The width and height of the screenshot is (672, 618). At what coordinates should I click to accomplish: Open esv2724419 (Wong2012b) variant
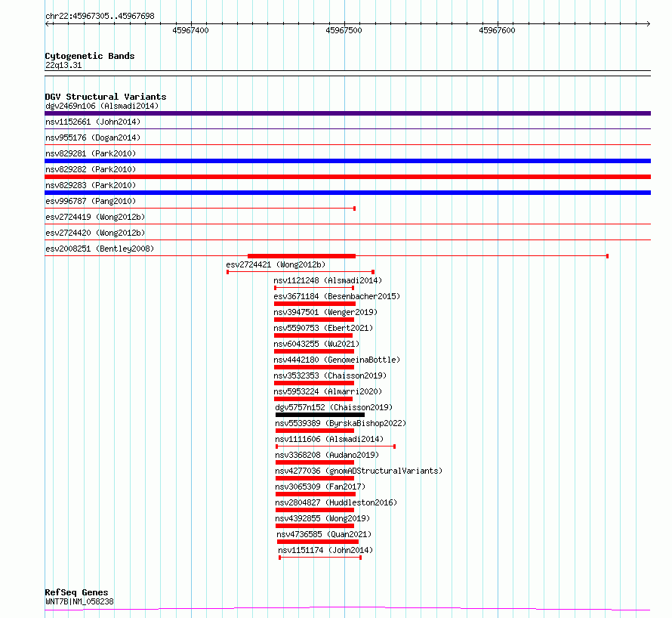[x=95, y=217]
